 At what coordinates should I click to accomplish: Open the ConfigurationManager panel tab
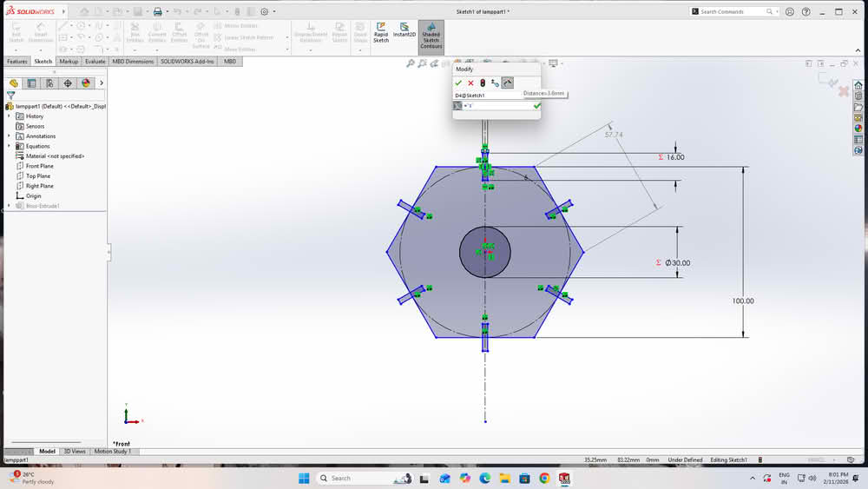(x=49, y=83)
